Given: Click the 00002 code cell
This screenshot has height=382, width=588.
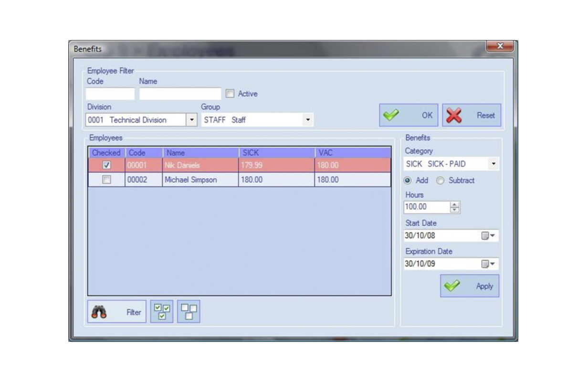Looking at the screenshot, I should click(144, 180).
